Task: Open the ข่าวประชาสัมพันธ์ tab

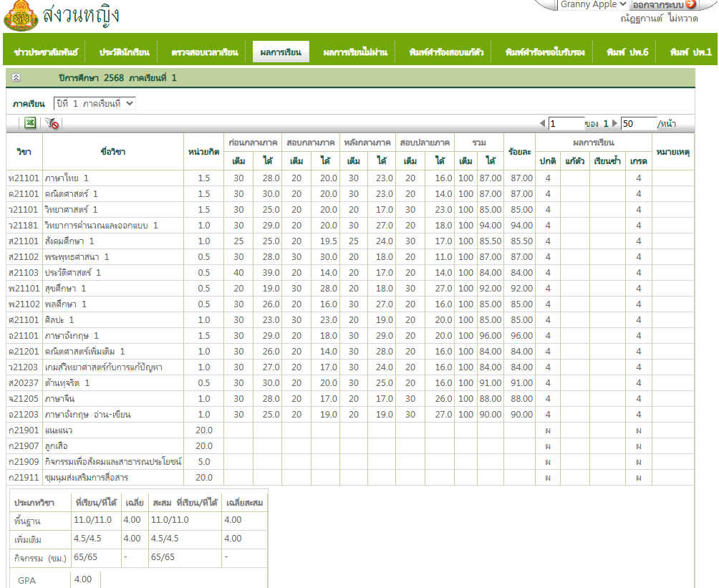Action: click(46, 52)
